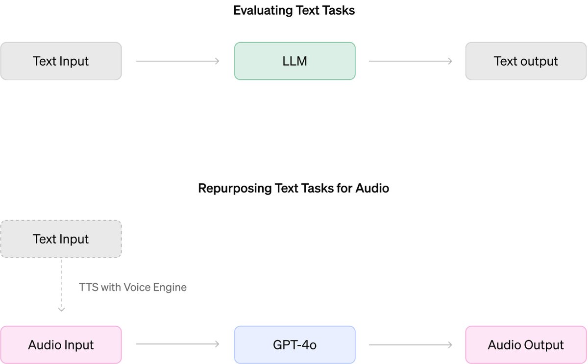
Task: Click the "TTS with Voice Engine" label
Action: pyautogui.click(x=133, y=287)
